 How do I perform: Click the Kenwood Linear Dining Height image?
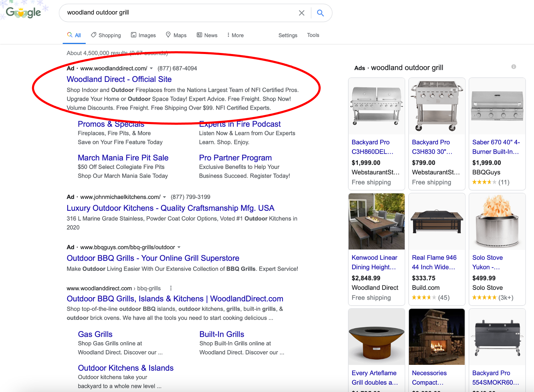click(377, 222)
